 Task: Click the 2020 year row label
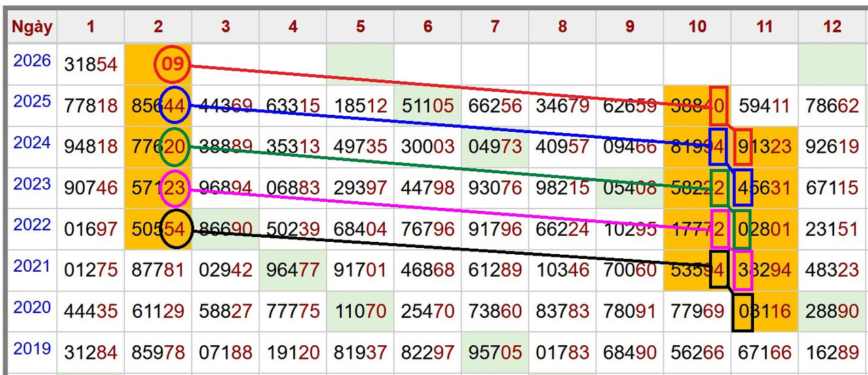click(x=33, y=308)
